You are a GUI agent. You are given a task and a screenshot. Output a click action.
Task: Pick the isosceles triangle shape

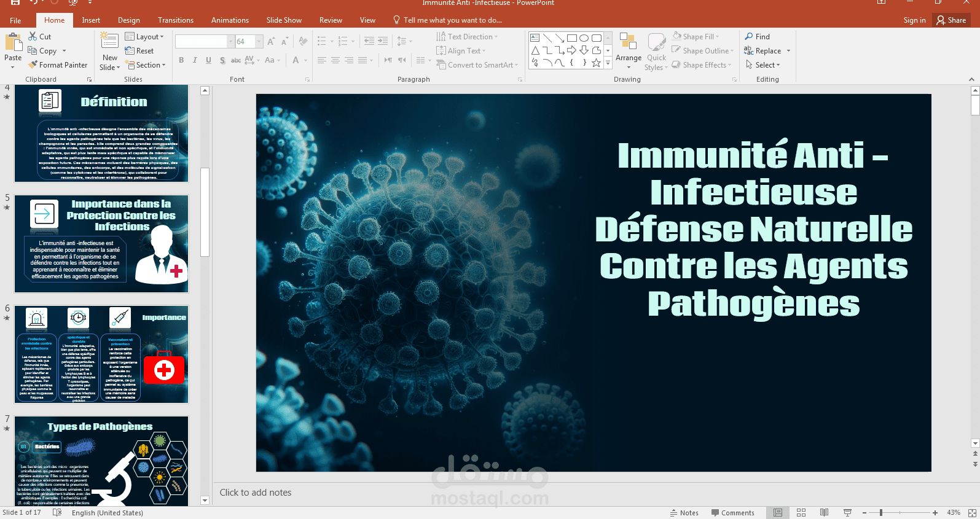coord(535,50)
